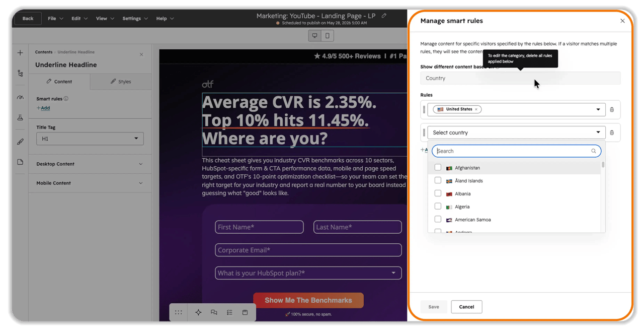
Task: Open the Edit menu
Action: coord(79,19)
